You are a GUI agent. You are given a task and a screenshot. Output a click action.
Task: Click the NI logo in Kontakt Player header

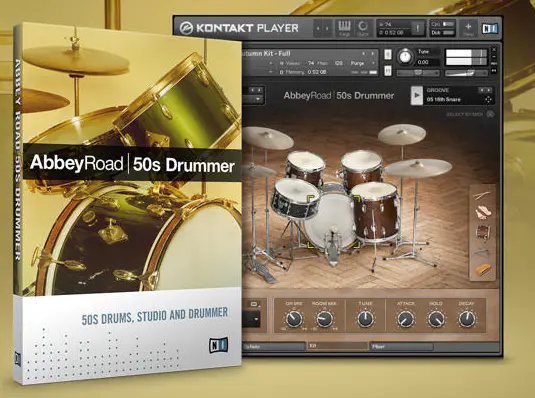click(490, 28)
